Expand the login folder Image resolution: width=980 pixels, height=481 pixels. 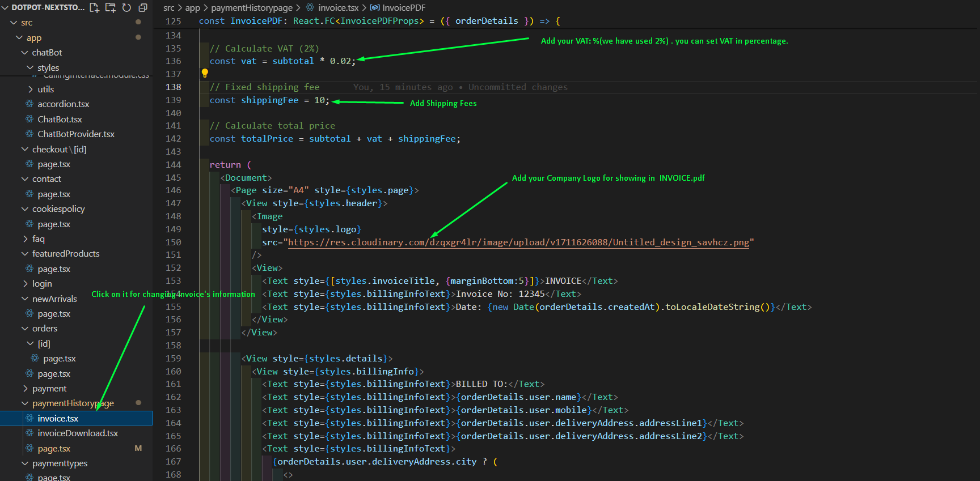click(x=25, y=283)
